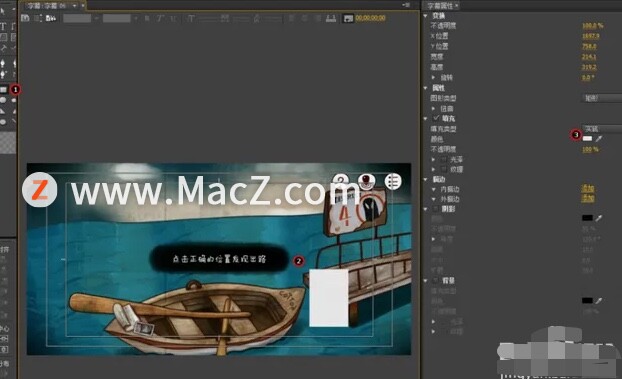Collapse the 外描边 (Outer Strokes) row
Screen dimensions: 622x379
click(x=434, y=199)
